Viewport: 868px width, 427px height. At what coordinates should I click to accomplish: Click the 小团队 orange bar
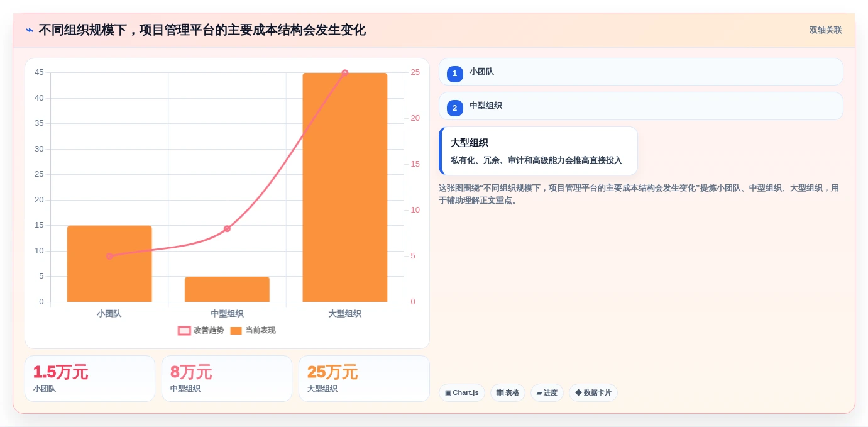109,263
